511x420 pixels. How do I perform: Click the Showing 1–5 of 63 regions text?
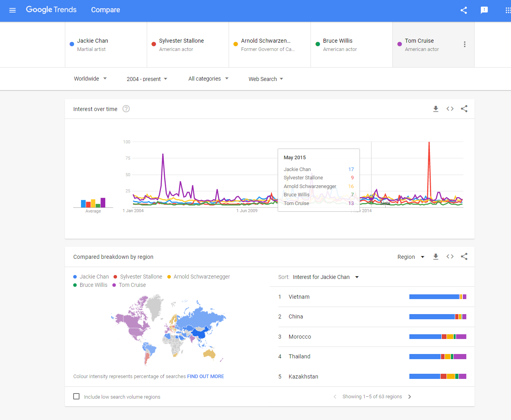tap(372, 397)
